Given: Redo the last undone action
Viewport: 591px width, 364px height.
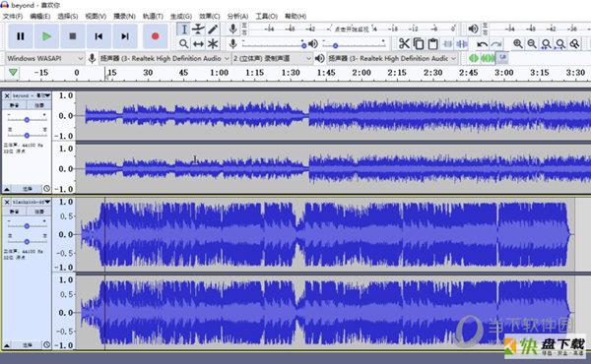Looking at the screenshot, I should [x=496, y=44].
